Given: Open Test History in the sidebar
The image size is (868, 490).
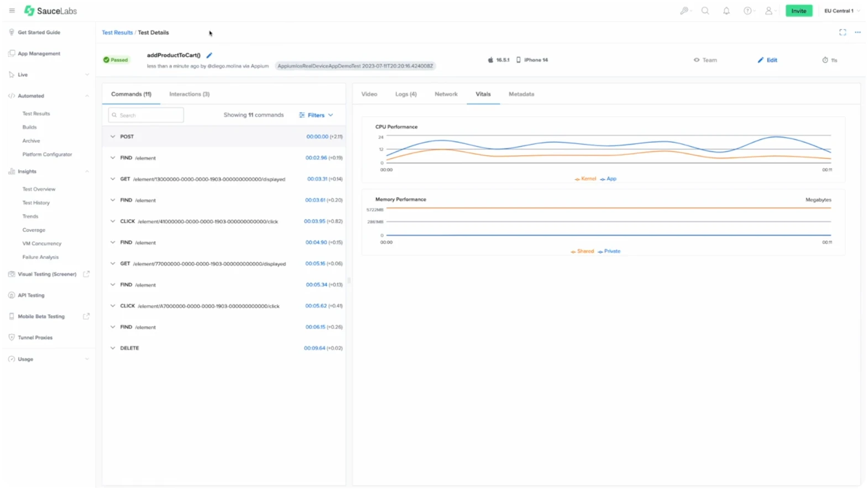Looking at the screenshot, I should (36, 203).
